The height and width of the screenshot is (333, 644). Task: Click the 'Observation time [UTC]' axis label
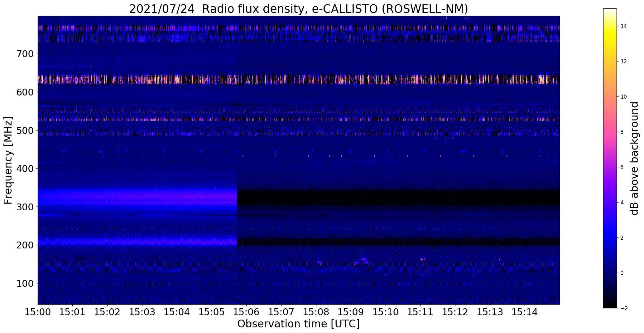[x=298, y=324]
